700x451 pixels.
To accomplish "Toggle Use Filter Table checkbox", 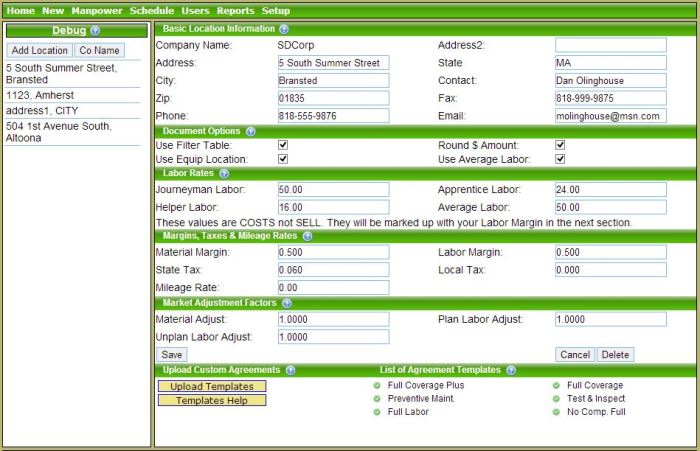I will (x=283, y=145).
